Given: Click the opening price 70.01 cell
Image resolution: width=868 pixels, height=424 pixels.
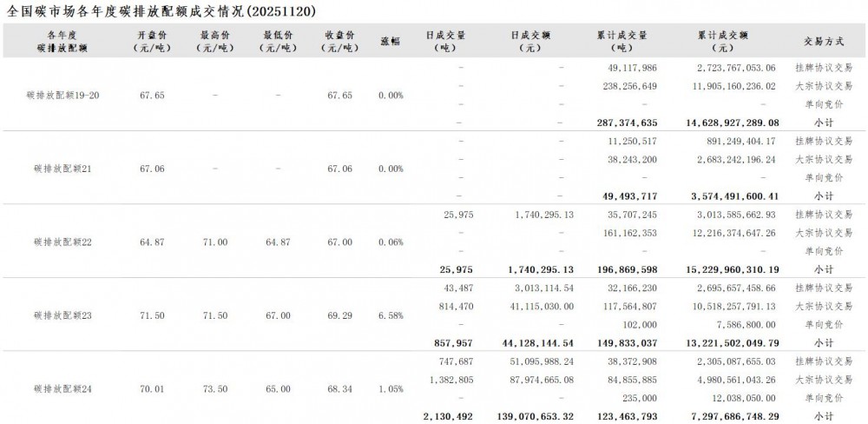Looking at the screenshot, I should click(x=152, y=388).
